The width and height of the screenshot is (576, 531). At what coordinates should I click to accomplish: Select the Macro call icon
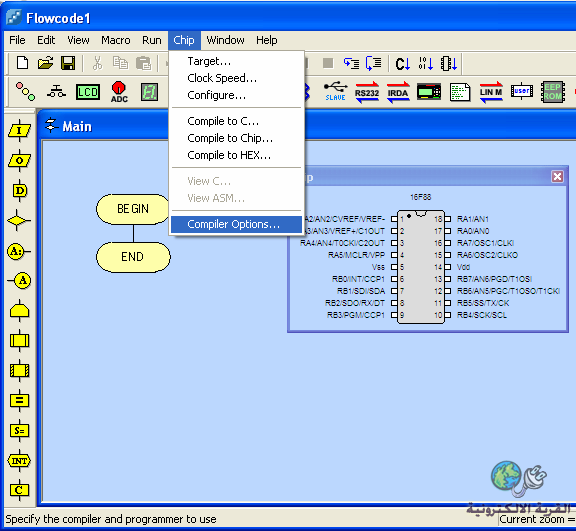19,340
